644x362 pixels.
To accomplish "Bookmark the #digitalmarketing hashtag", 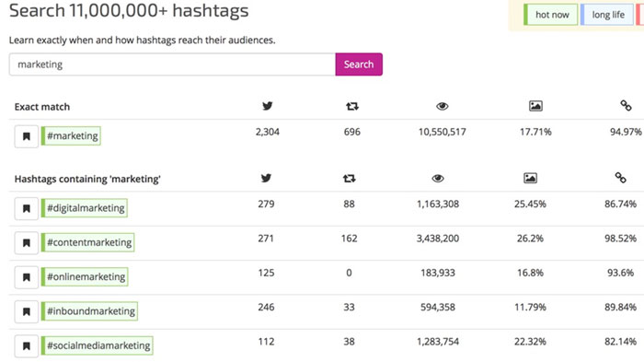I will [x=27, y=208].
